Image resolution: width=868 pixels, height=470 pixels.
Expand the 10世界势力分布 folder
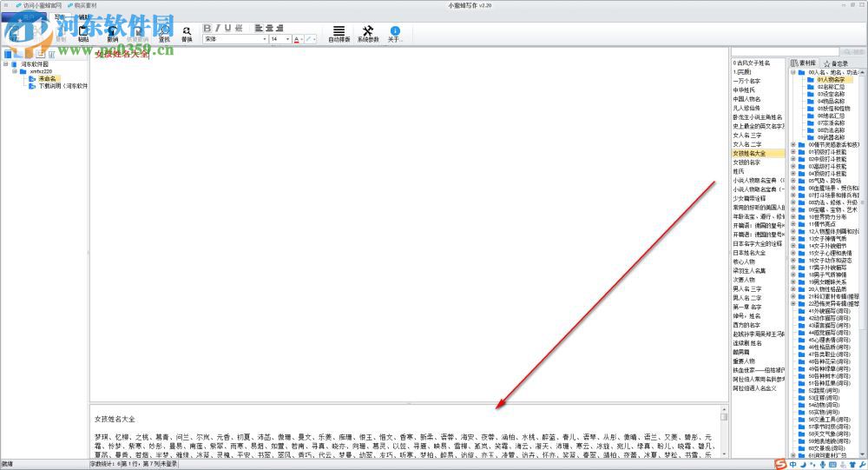pyautogui.click(x=793, y=216)
